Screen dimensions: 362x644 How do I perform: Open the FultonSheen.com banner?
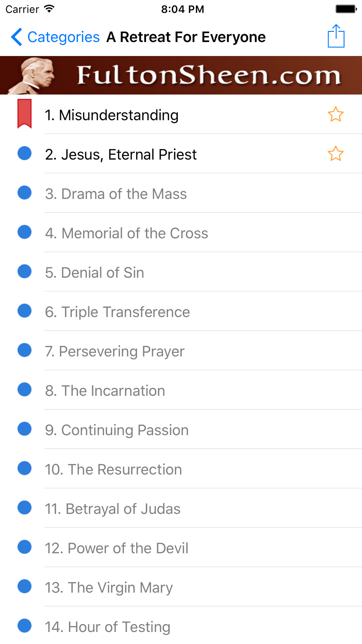[x=181, y=75]
